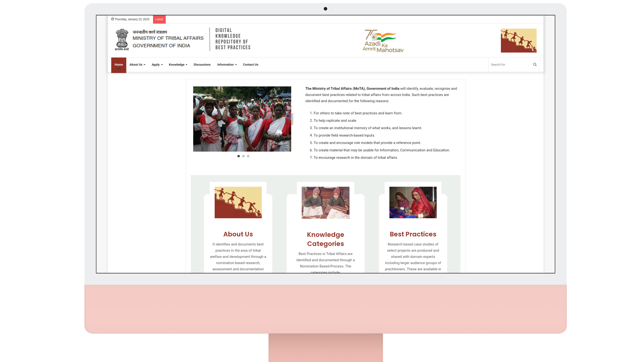Open the Azadi Ka Amrit Mahotsav logo

(383, 41)
